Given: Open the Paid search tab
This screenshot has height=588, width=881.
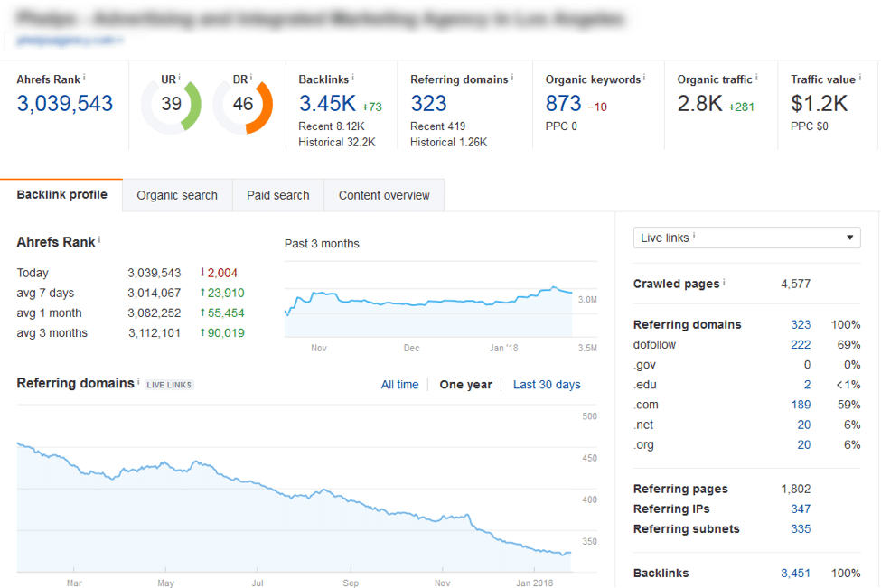Looking at the screenshot, I should 278,195.
